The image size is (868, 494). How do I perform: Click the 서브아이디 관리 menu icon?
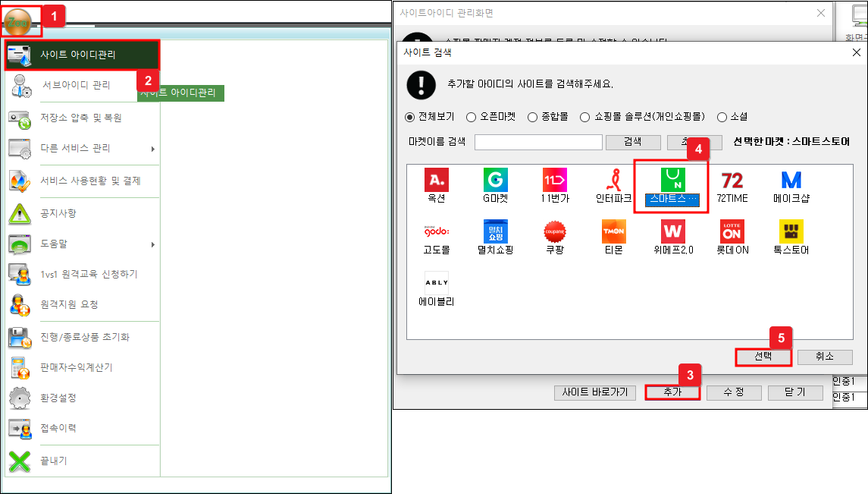(x=21, y=86)
